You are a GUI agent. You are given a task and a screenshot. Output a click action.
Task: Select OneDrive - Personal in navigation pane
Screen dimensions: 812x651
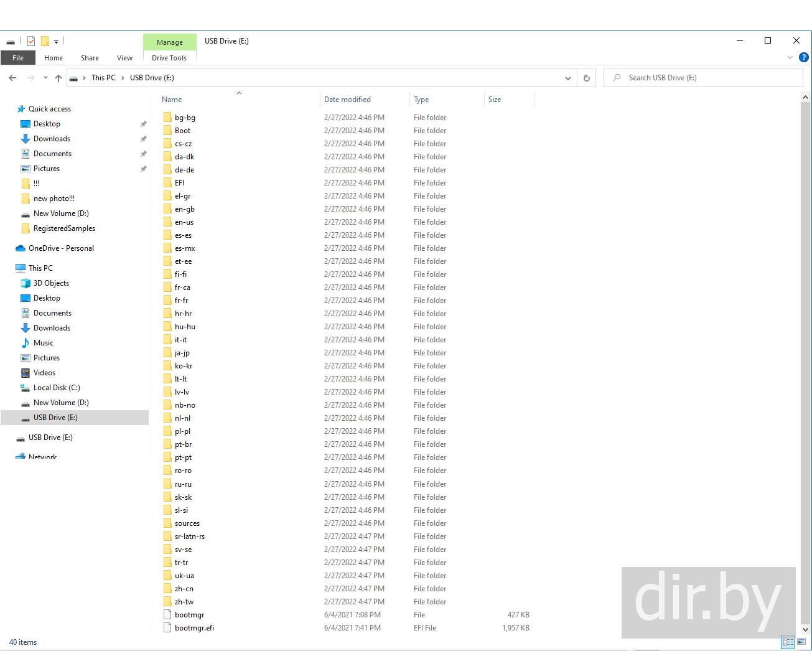point(61,248)
